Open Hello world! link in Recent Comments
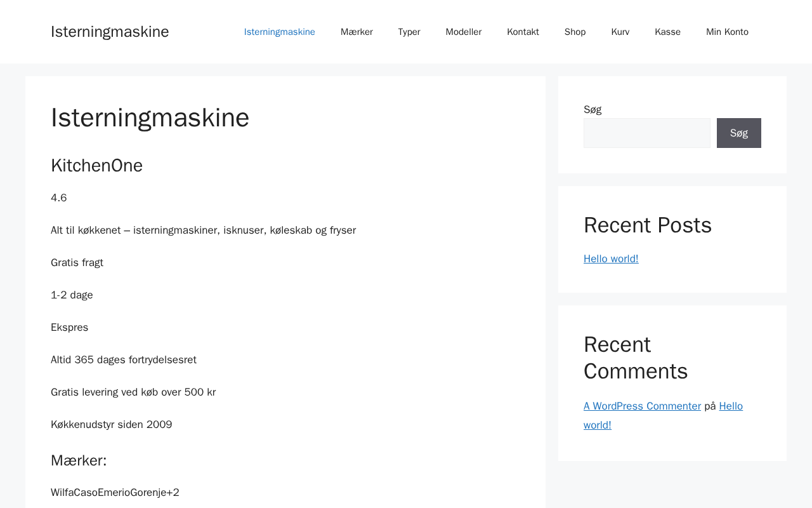The height and width of the screenshot is (508, 812). pyautogui.click(x=730, y=406)
